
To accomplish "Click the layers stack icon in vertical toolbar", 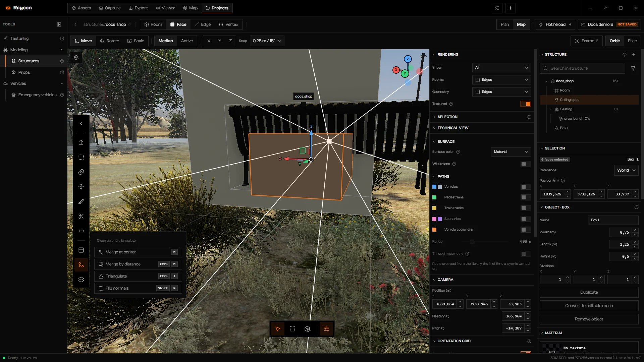I will tap(81, 280).
